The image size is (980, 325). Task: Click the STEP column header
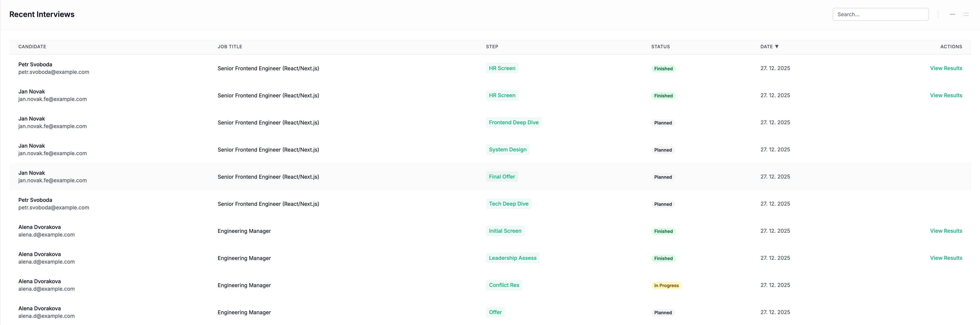492,47
